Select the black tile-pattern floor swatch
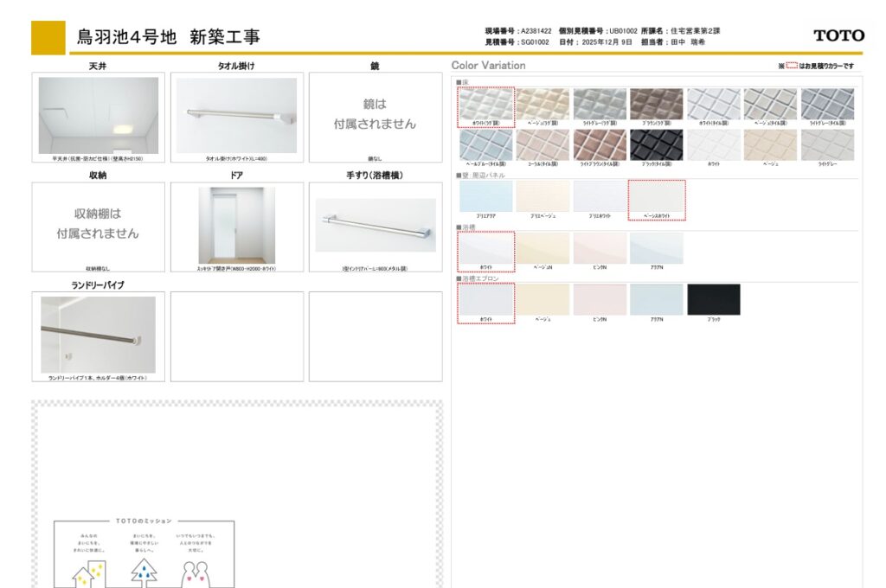The height and width of the screenshot is (588, 886). tap(656, 145)
